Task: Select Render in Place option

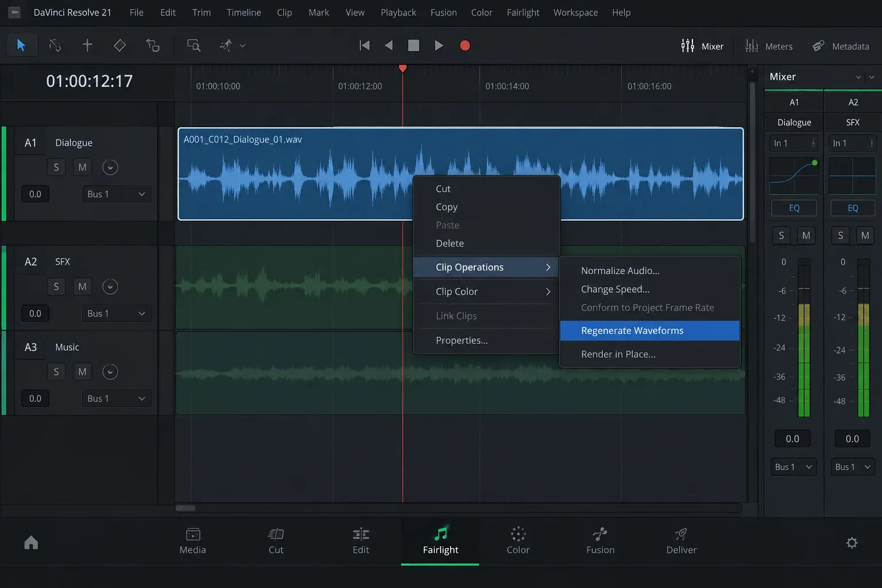Action: tap(649, 354)
